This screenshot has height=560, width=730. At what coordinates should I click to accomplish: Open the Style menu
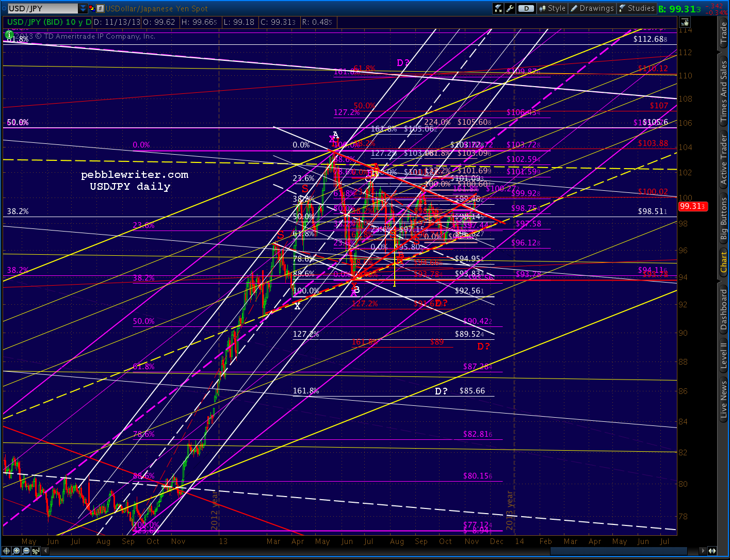(x=552, y=8)
